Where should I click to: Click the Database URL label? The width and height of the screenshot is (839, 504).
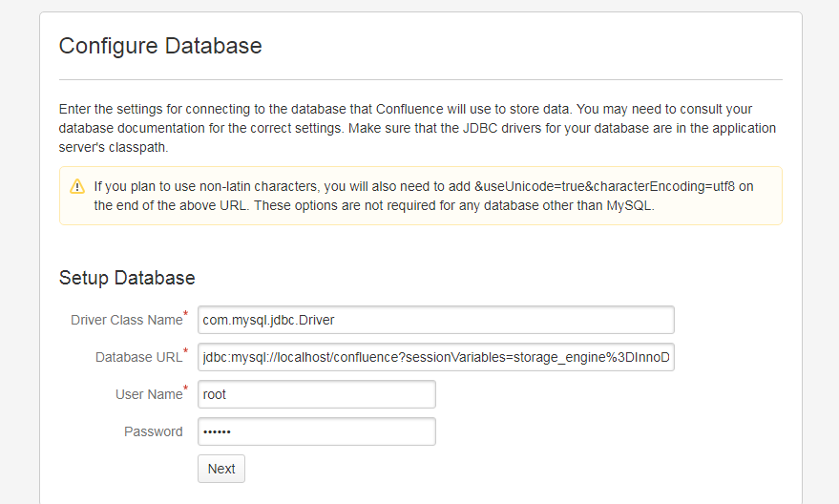click(139, 357)
